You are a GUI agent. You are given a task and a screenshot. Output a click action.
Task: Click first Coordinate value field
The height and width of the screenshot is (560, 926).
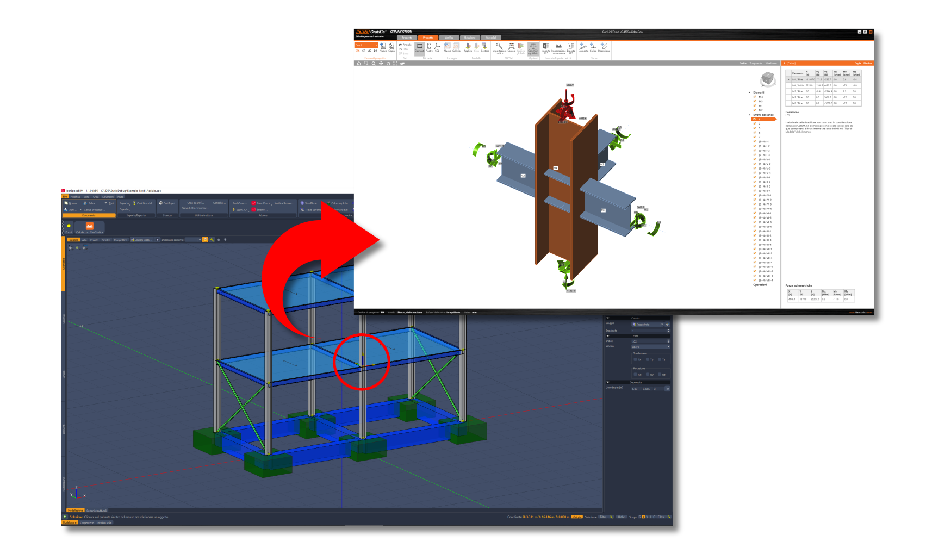637,389
